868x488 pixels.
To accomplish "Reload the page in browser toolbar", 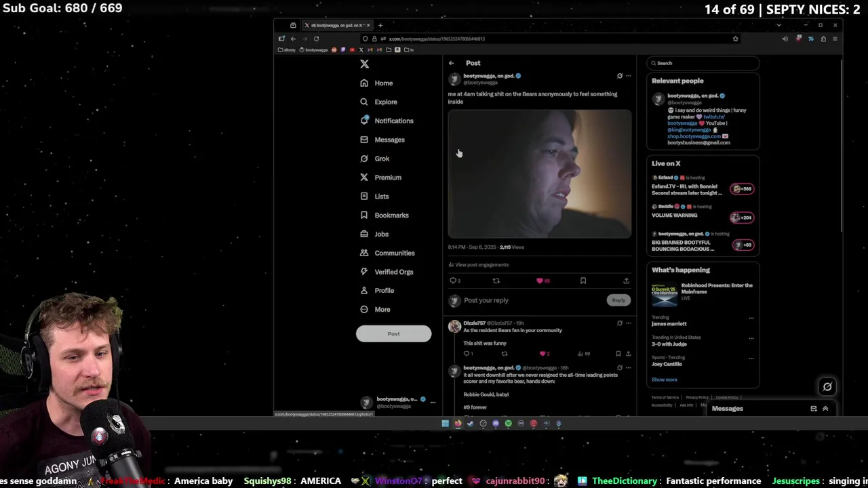I will (316, 39).
